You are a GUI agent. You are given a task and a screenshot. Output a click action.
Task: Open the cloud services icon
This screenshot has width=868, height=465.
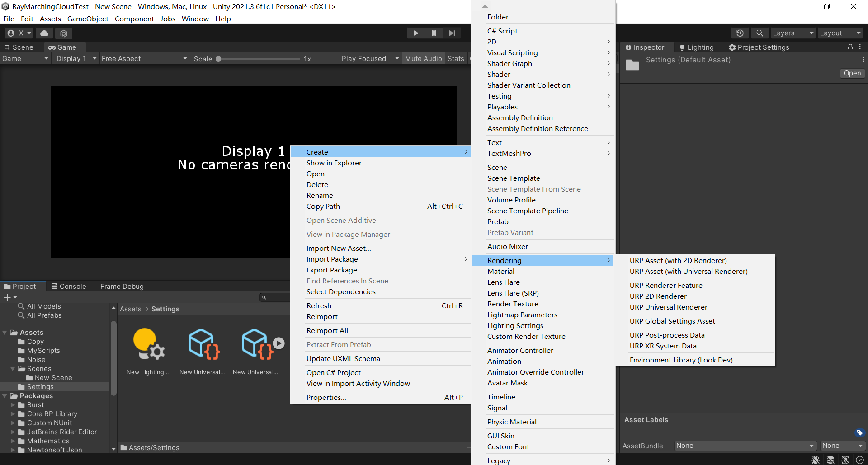(x=44, y=33)
